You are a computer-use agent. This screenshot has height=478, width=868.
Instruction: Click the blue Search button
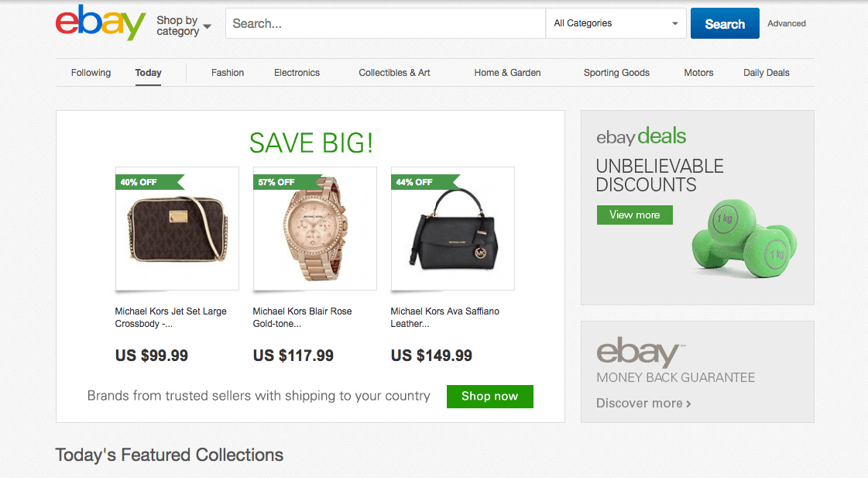(724, 23)
